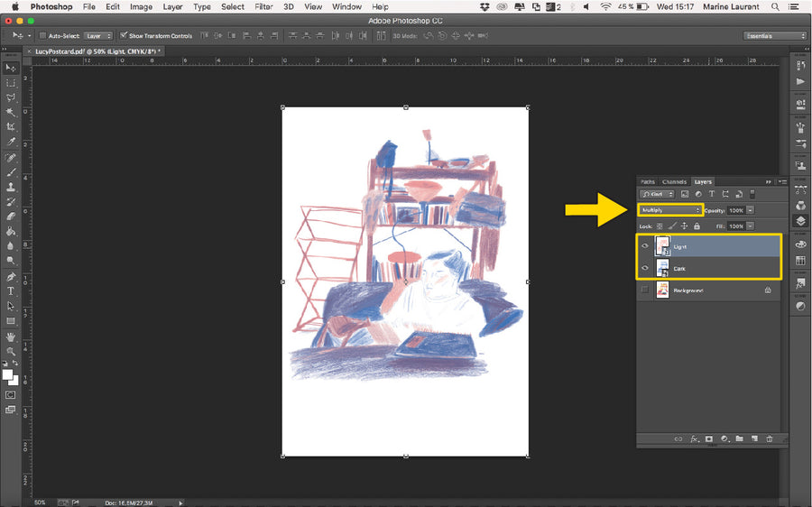Select the Hand tool
Image resolution: width=812 pixels, height=507 pixels.
pos(10,337)
